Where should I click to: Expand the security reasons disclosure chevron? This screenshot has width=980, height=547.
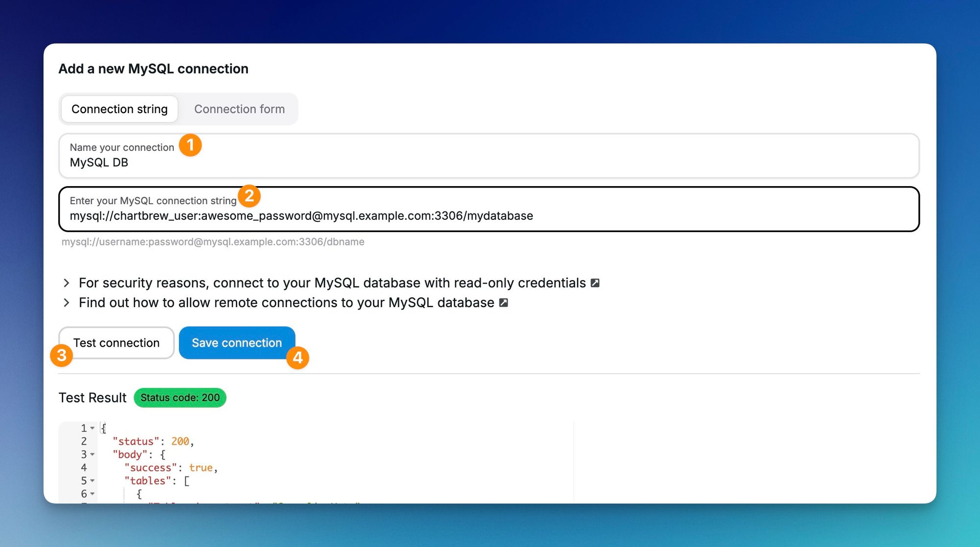point(67,283)
